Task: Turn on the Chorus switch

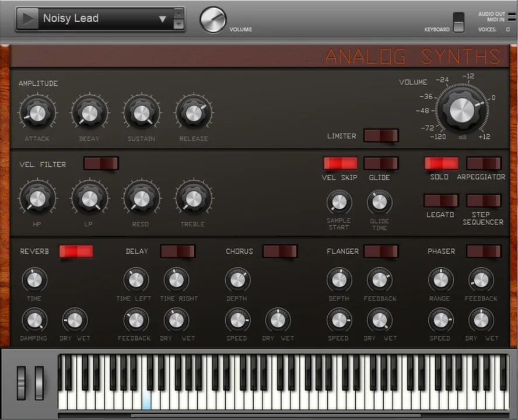Action: point(280,251)
